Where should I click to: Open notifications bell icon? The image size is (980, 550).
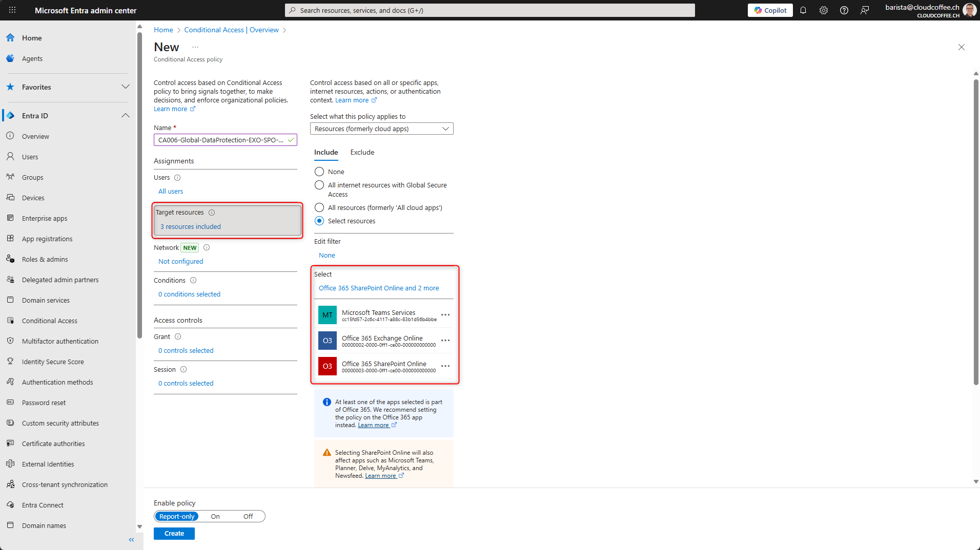point(803,10)
